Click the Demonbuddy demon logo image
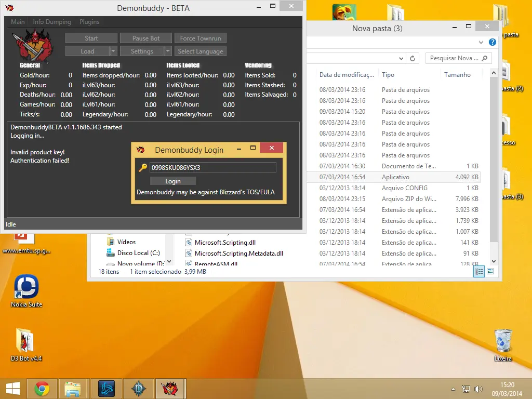This screenshot has height=399, width=532. [x=33, y=45]
